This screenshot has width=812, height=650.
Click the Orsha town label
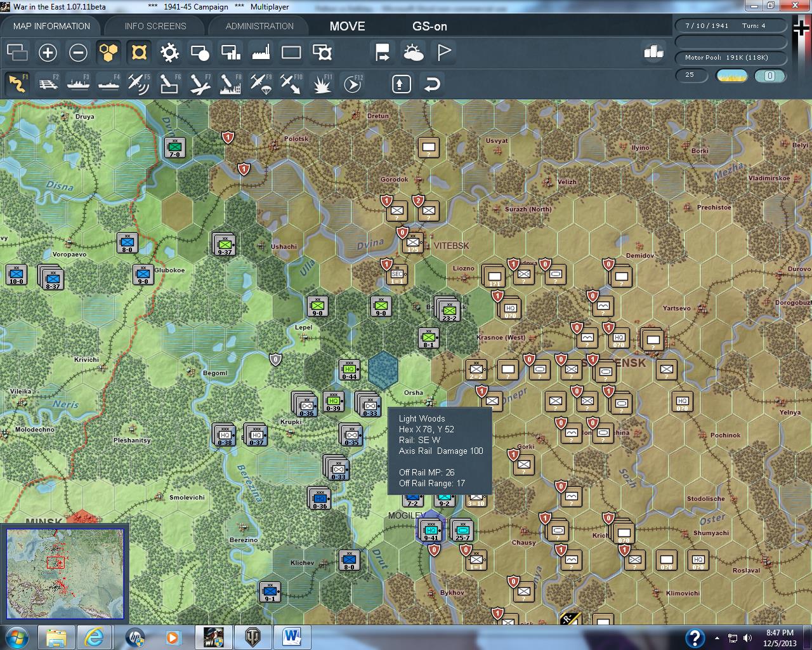(414, 393)
